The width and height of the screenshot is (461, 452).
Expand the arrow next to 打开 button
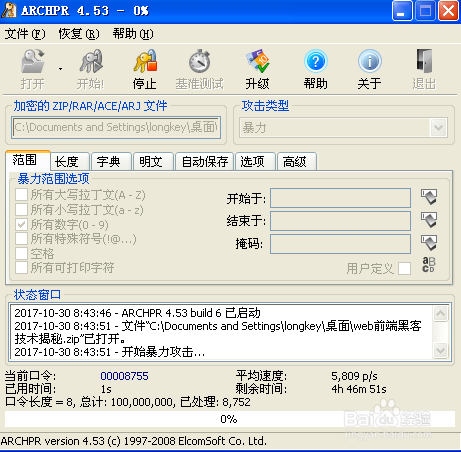tap(60, 69)
